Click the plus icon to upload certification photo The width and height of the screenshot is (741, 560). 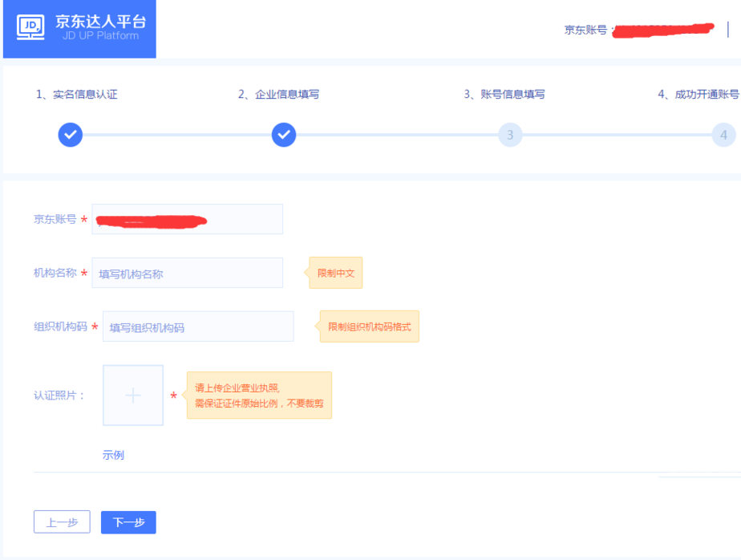(133, 396)
